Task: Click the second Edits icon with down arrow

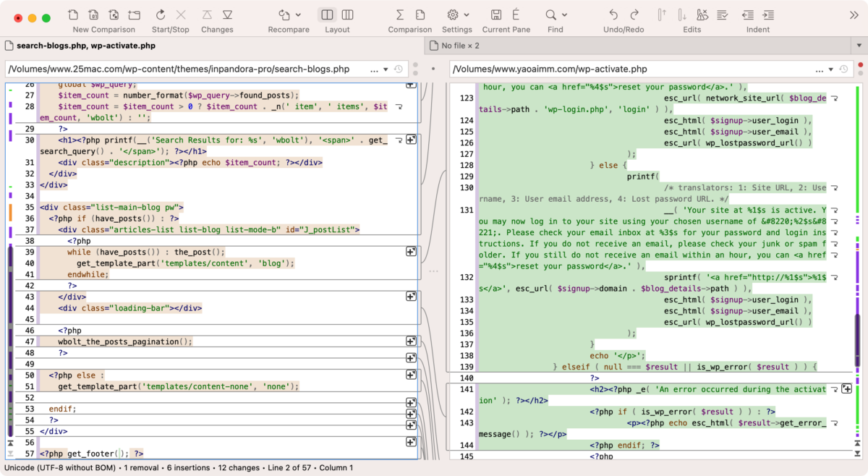Action: [682, 14]
